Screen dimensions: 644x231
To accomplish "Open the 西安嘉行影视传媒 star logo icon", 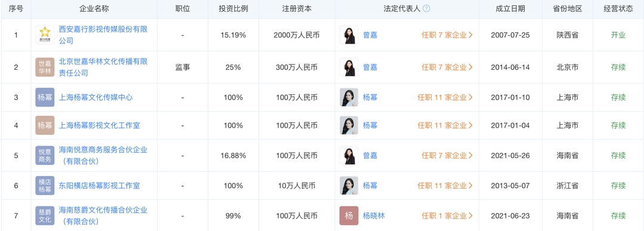I will pyautogui.click(x=45, y=35).
